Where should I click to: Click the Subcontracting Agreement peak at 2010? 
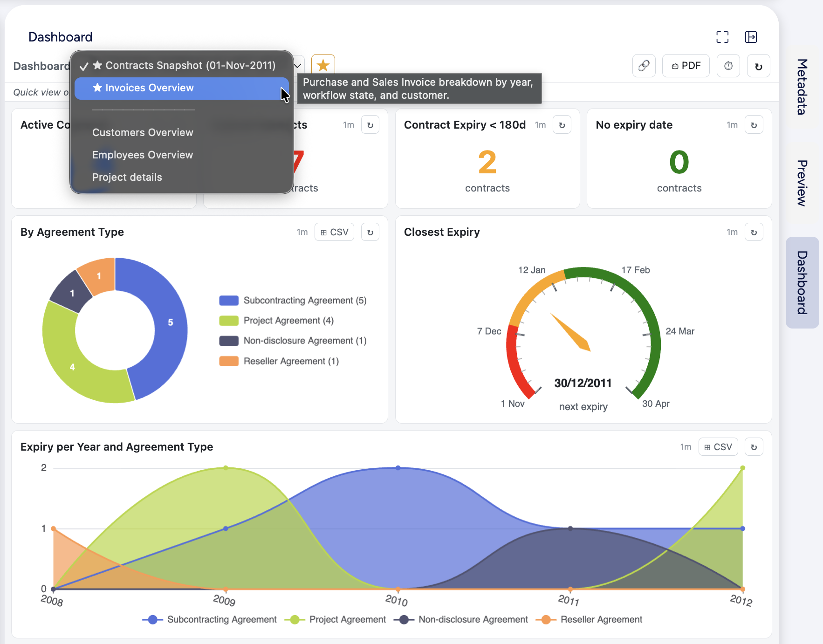tap(398, 468)
